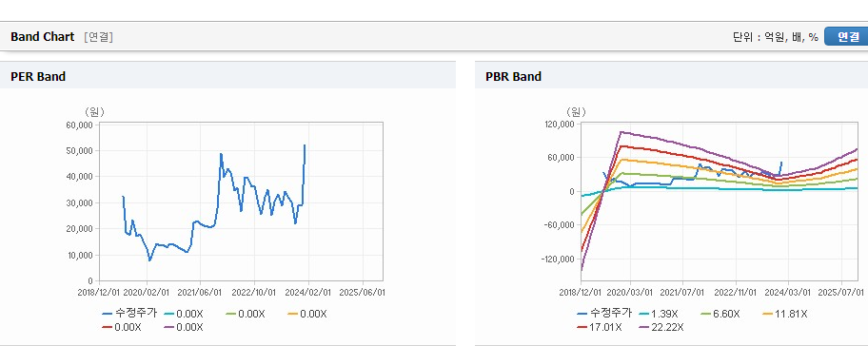Toggle the 22.22X legend series

point(661,327)
